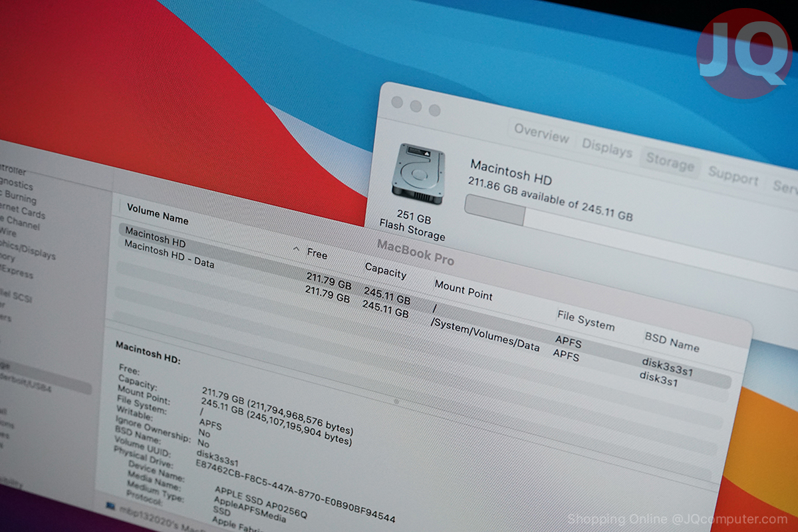Select Parallel SCSI in the sidebar
Viewport: 798px width, 532px height.
[16, 296]
